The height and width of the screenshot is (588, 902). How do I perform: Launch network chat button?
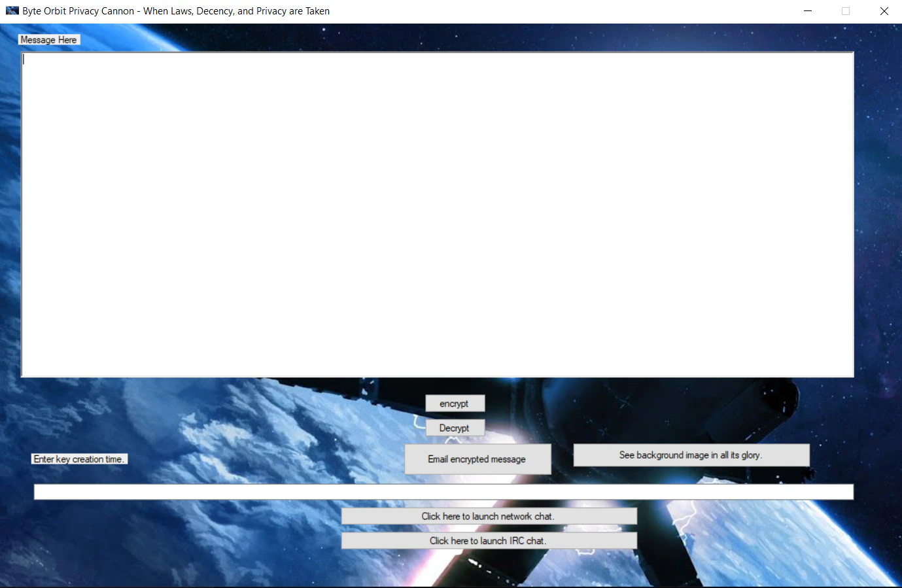click(x=489, y=516)
